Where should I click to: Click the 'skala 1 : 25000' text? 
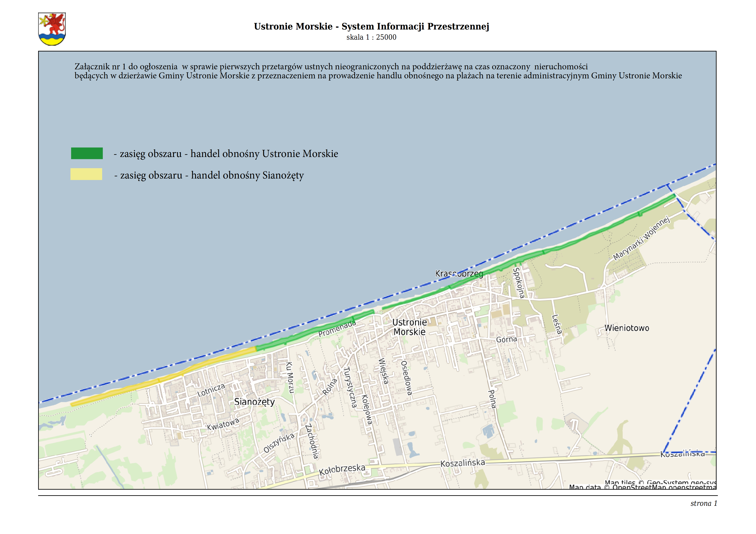pos(371,37)
